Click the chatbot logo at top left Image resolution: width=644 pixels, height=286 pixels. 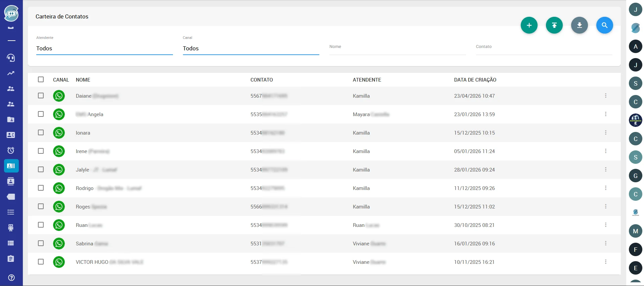tap(11, 13)
